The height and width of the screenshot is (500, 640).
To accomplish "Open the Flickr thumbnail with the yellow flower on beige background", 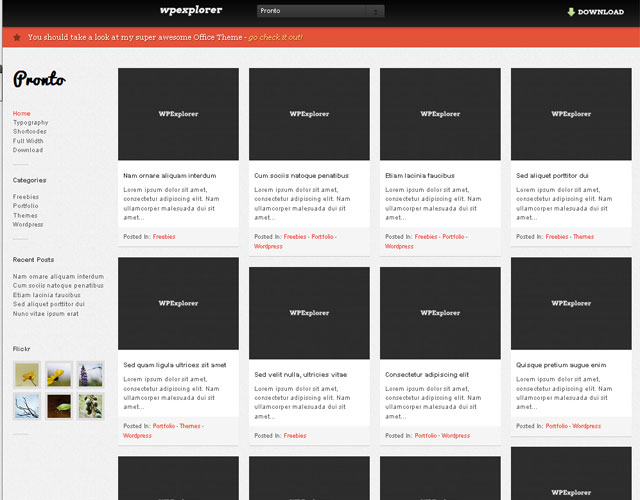I will (27, 374).
